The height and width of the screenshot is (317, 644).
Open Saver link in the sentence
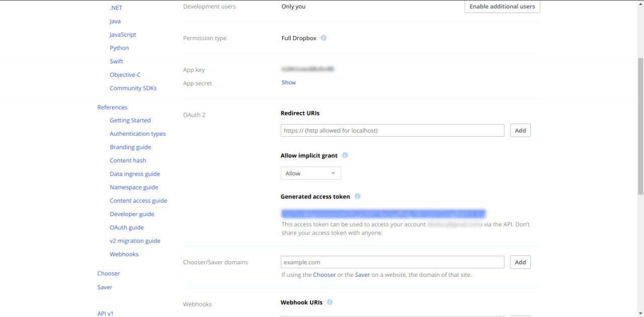pyautogui.click(x=362, y=275)
